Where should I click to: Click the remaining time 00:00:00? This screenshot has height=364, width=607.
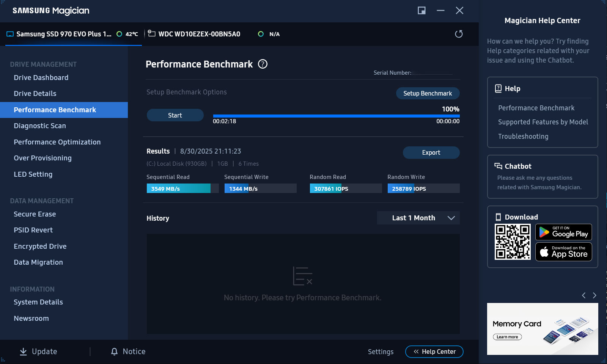tap(448, 121)
